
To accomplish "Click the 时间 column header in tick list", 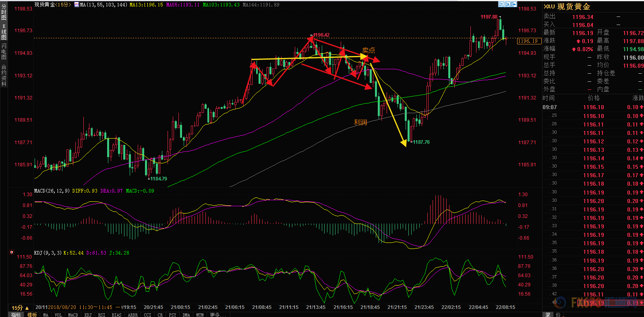I will 549,98.
